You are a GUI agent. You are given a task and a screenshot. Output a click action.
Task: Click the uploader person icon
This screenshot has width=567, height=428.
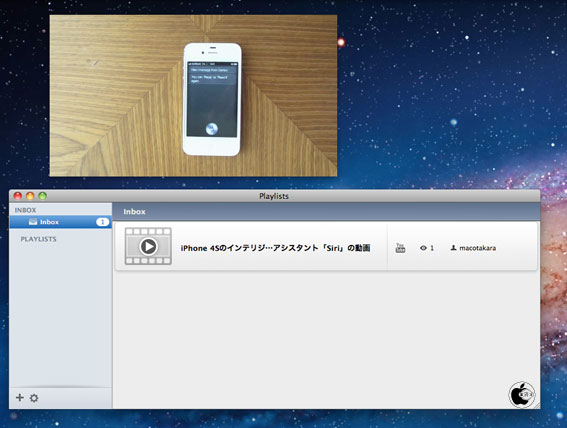click(453, 248)
